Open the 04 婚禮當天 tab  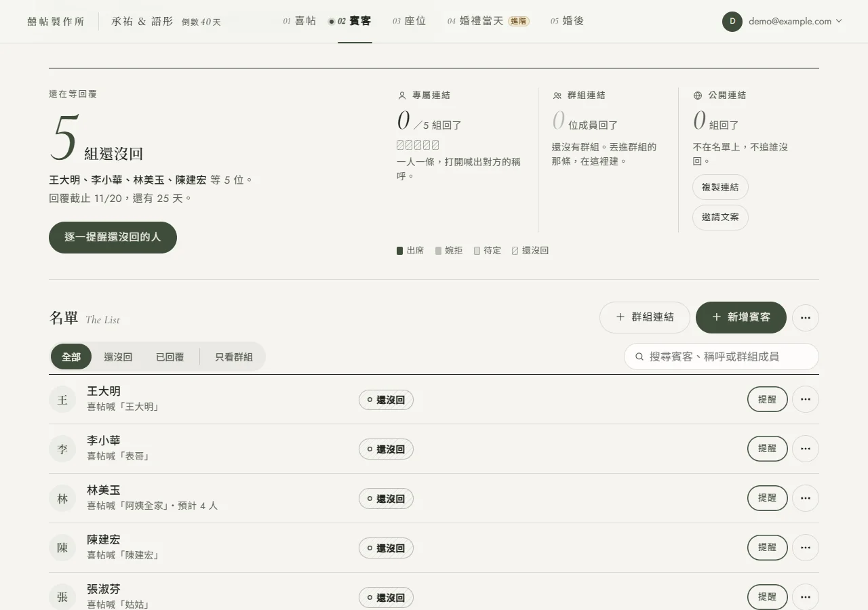488,21
